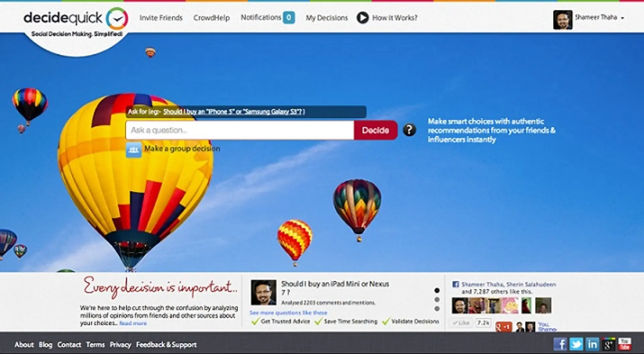Click the notifications count badge
This screenshot has width=644, height=354.
[288, 17]
